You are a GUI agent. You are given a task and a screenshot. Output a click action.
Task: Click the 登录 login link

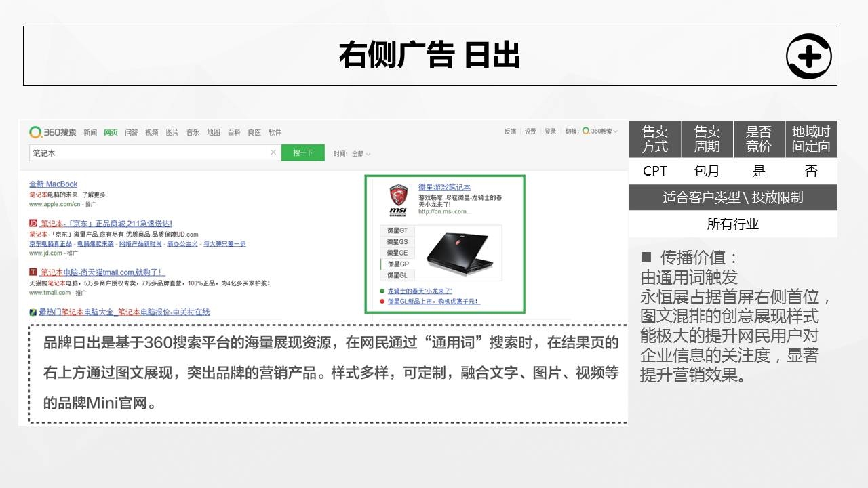(550, 131)
